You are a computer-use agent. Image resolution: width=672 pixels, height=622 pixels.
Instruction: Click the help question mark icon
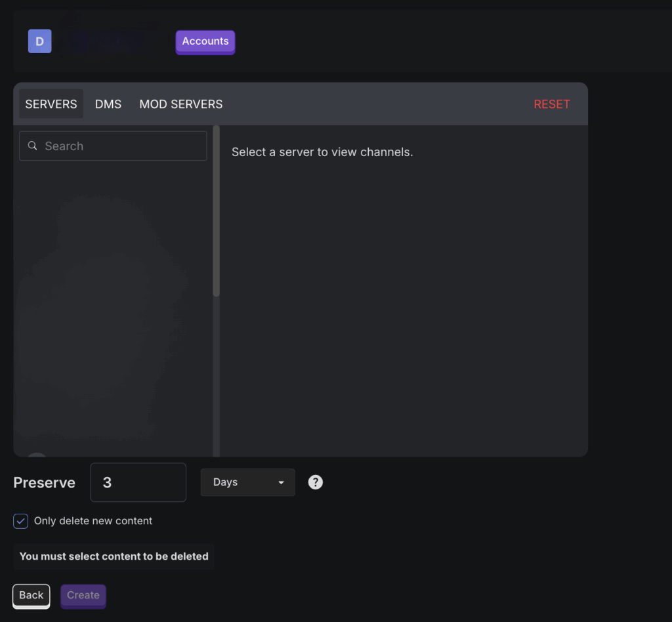pyautogui.click(x=316, y=482)
